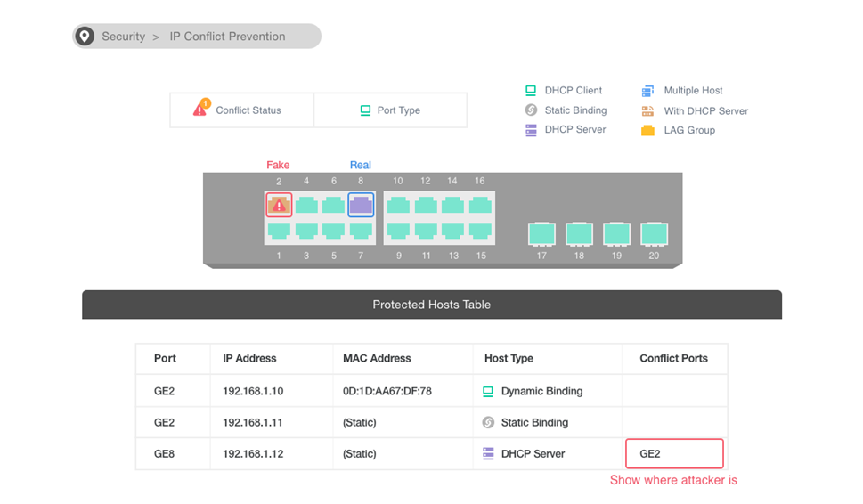The image size is (863, 504).
Task: Click SFP port 20 on the switch
Action: pyautogui.click(x=655, y=233)
